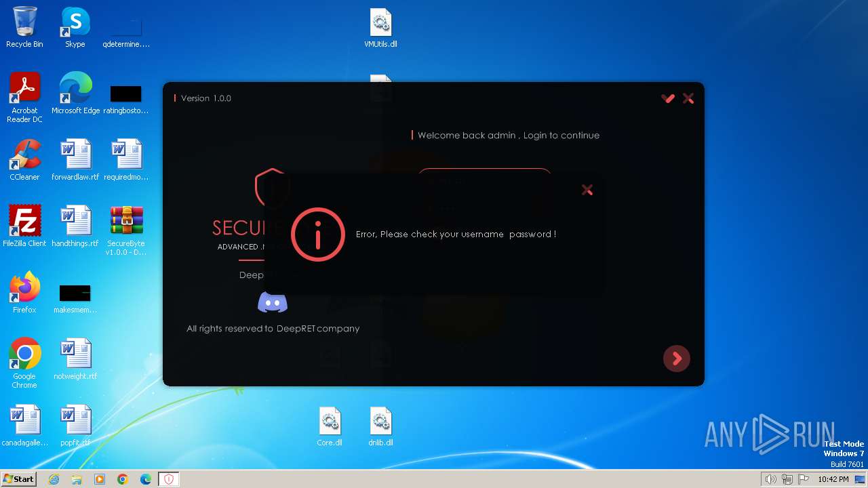868x488 pixels.
Task: Select qdetermine... desktop file
Action: click(126, 33)
